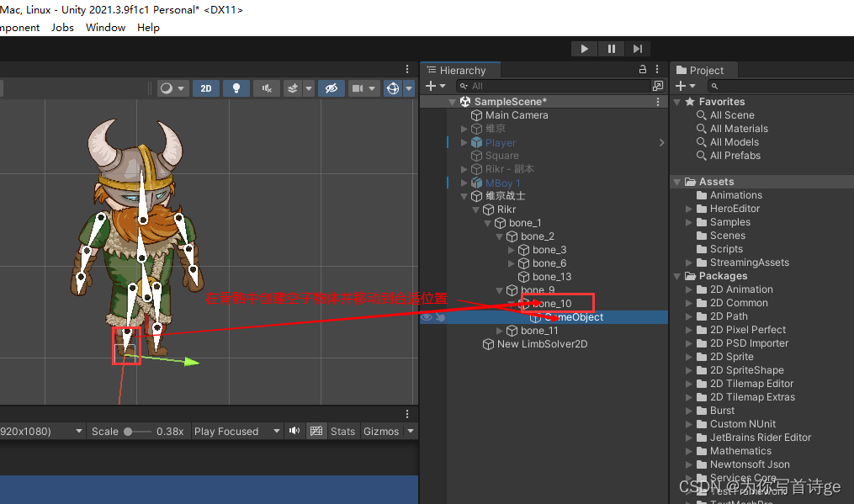Viewport: 854px width, 504px height.
Task: Click Project create plus button
Action: [x=685, y=86]
